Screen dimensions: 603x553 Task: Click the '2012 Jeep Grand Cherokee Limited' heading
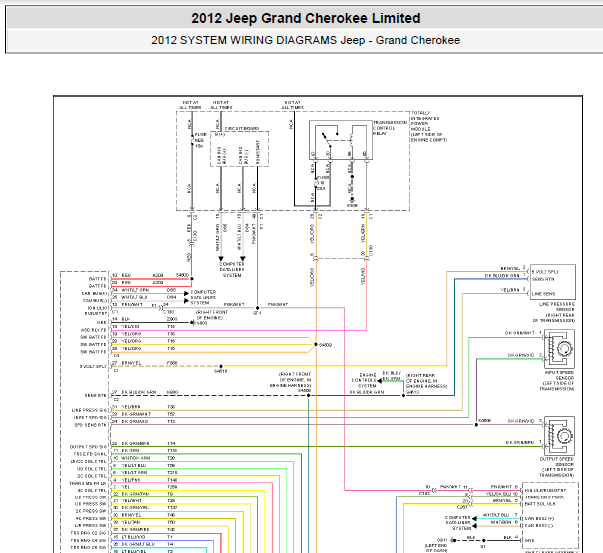pyautogui.click(x=306, y=18)
